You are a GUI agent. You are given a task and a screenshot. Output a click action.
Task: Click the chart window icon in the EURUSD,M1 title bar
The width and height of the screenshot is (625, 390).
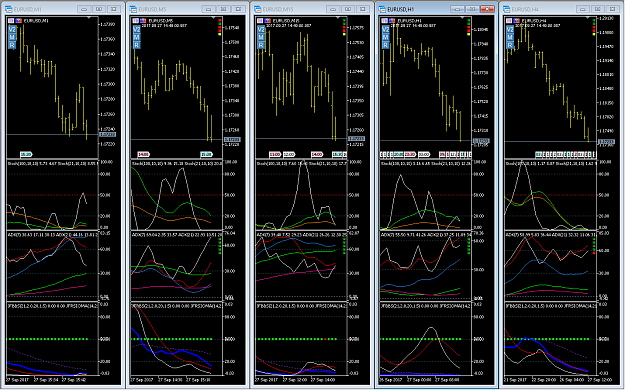8,9
